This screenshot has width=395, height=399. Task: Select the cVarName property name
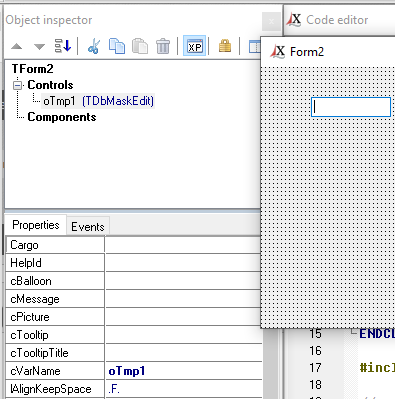tap(55, 371)
